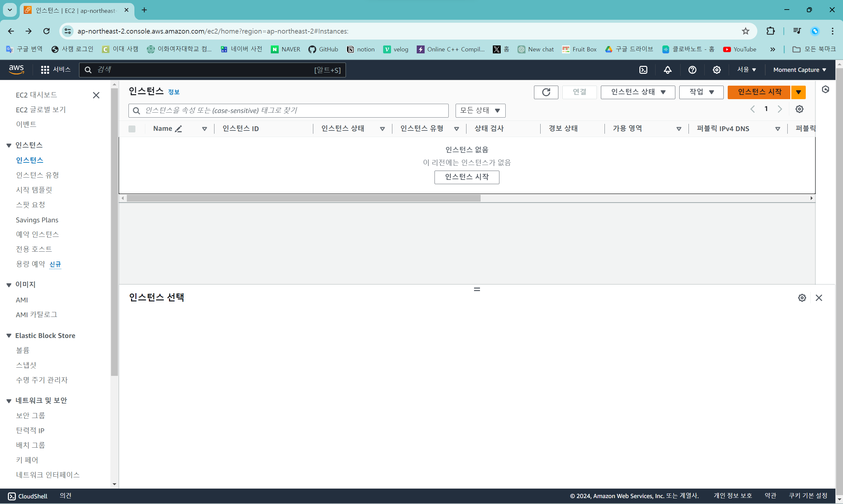Open the 서울 region selector
Image resolution: width=843 pixels, height=504 pixels.
(746, 70)
